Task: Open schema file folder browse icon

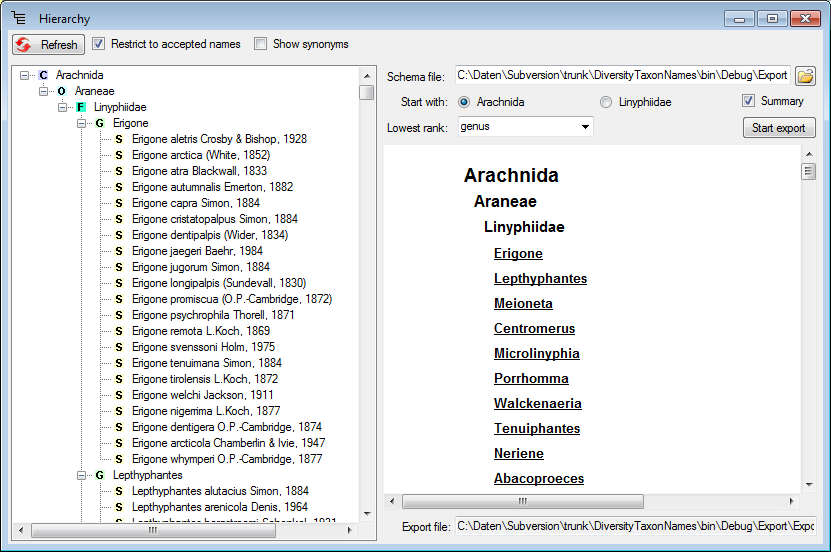Action: [x=805, y=76]
